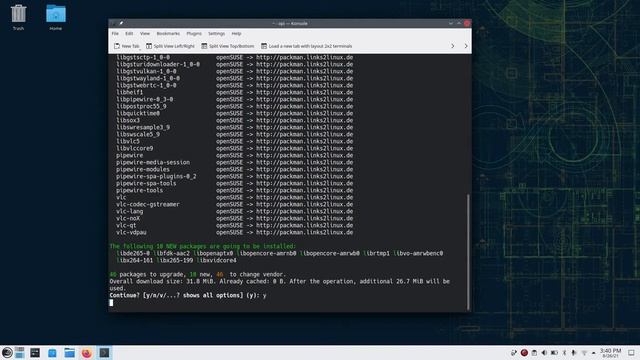The width and height of the screenshot is (640, 360).
Task: Open the Bluetooth tray icon
Action: click(564, 353)
